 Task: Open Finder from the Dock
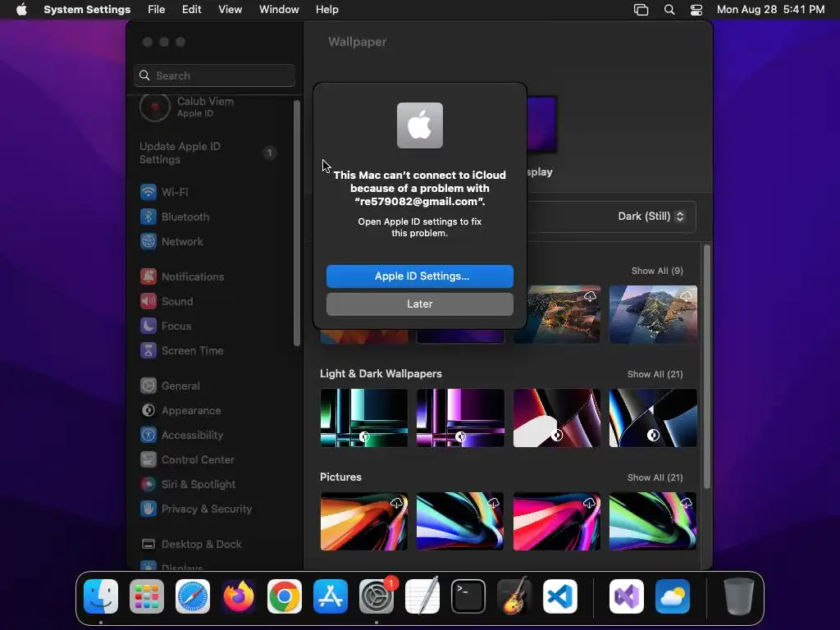pyautogui.click(x=101, y=596)
